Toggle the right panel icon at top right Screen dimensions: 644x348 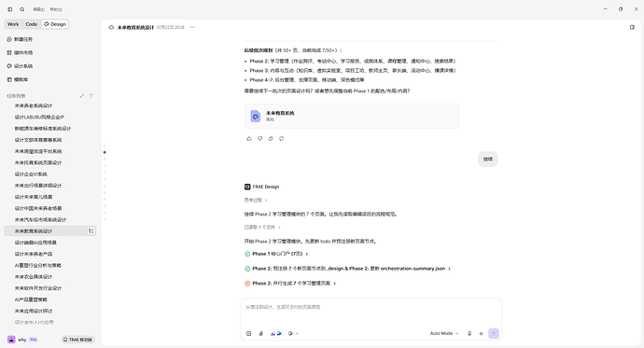tap(632, 27)
